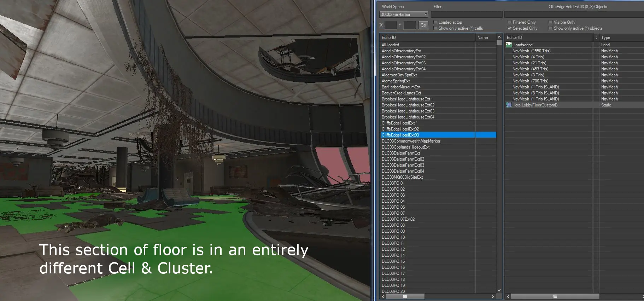Select NavMesh (1550 Tris) row
644x301 pixels.
574,51
